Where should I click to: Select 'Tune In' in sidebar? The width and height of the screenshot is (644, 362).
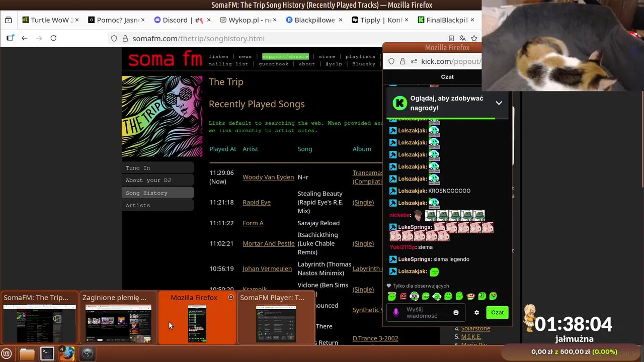point(158,167)
